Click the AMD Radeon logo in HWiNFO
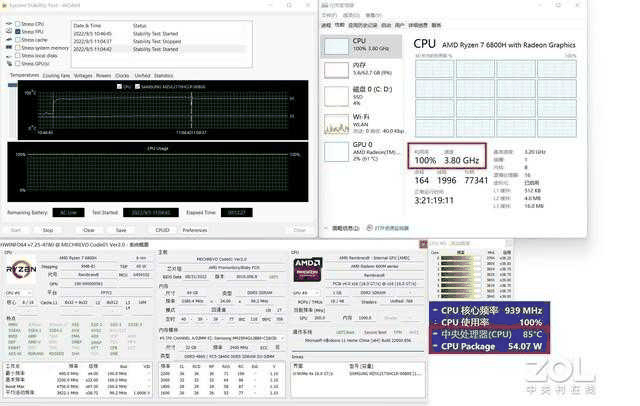The image size is (640, 406). point(308,269)
